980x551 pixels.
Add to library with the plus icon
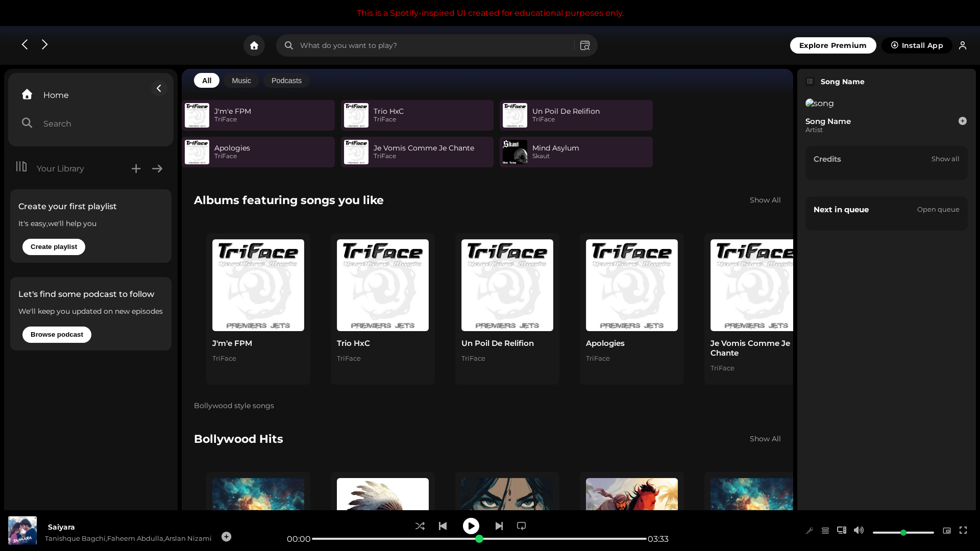[136, 168]
